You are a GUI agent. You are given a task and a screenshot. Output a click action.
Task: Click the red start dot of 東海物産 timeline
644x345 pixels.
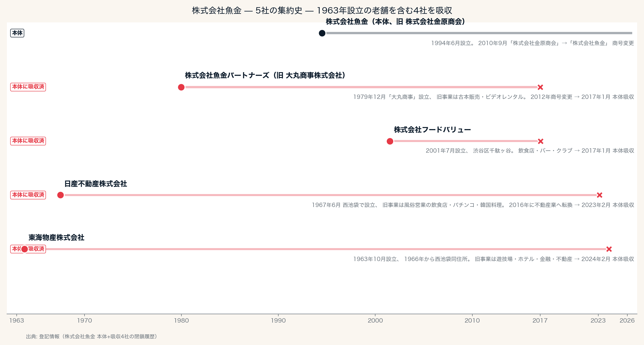tap(25, 249)
